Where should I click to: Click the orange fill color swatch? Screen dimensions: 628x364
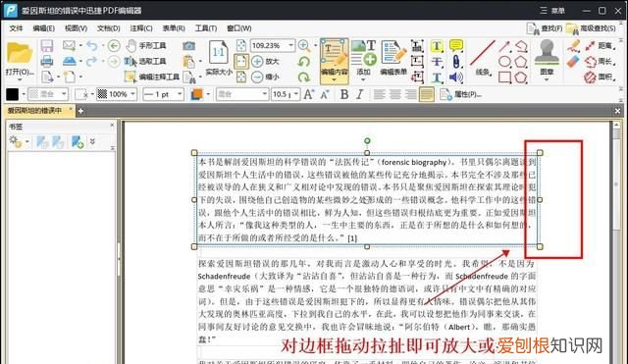point(196,94)
